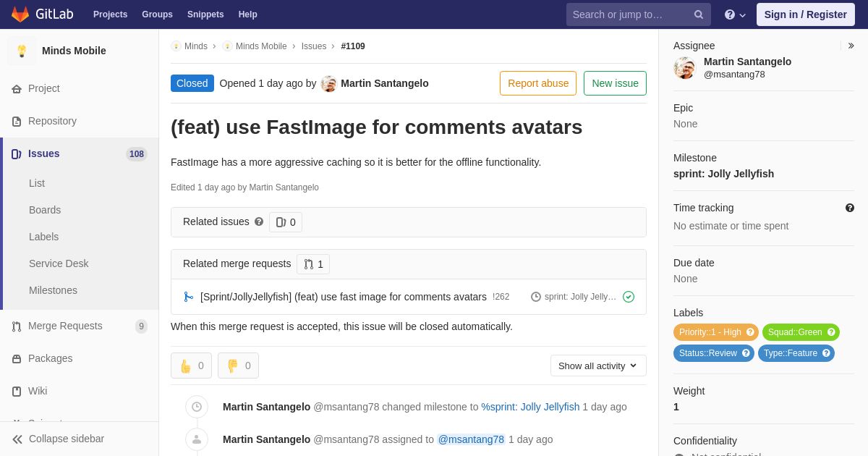Collapse sidebar using bottom-left toggle

[x=59, y=439]
